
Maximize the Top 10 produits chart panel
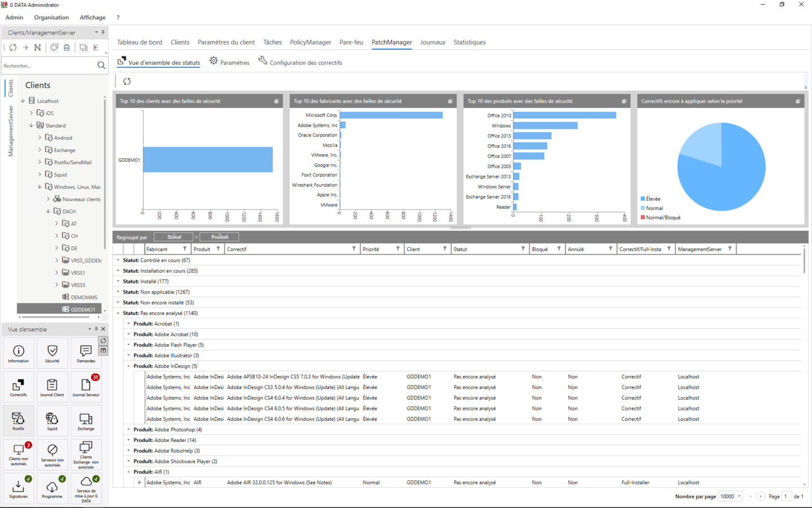[x=624, y=102]
